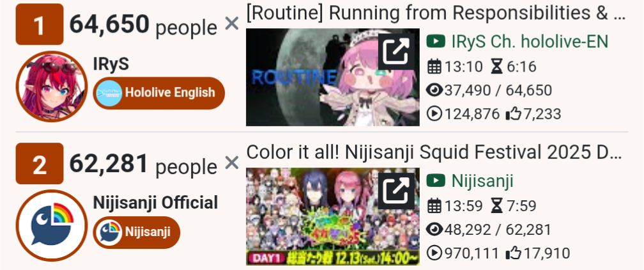Click the thumbs-up icon beside 17,910

click(514, 253)
